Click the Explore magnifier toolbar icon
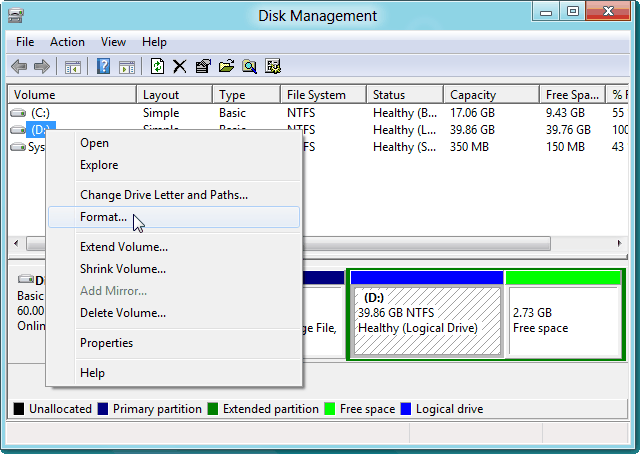The width and height of the screenshot is (640, 454). click(249, 66)
